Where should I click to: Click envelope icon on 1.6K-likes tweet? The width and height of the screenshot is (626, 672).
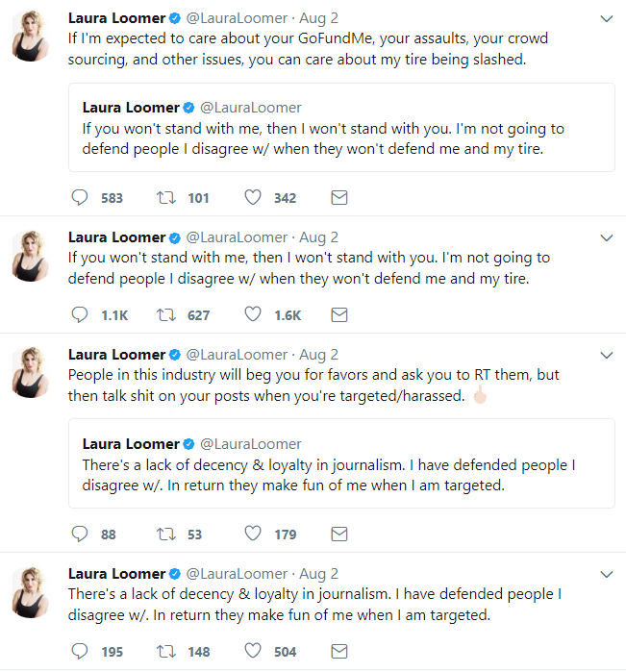pos(338,313)
